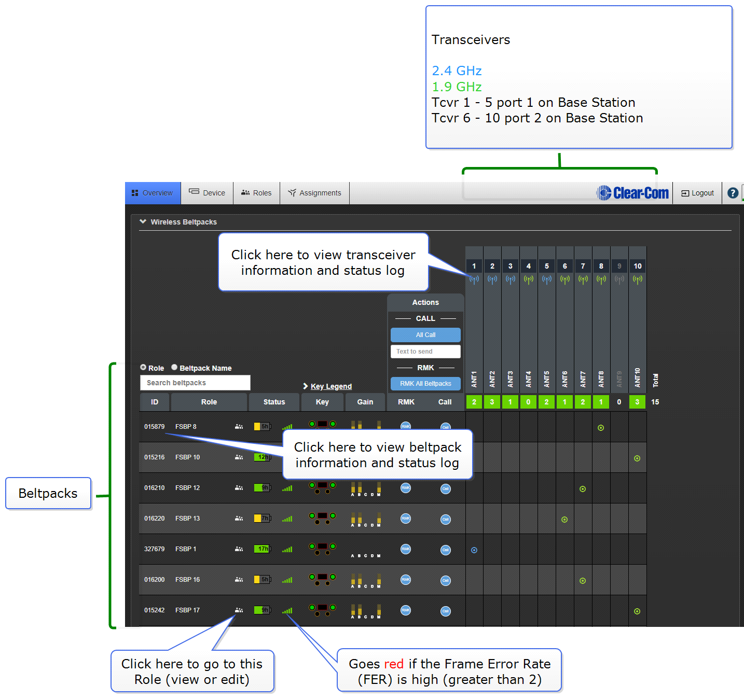This screenshot has width=744, height=700.
Task: Click Call button for FSBP 1
Action: tap(446, 550)
